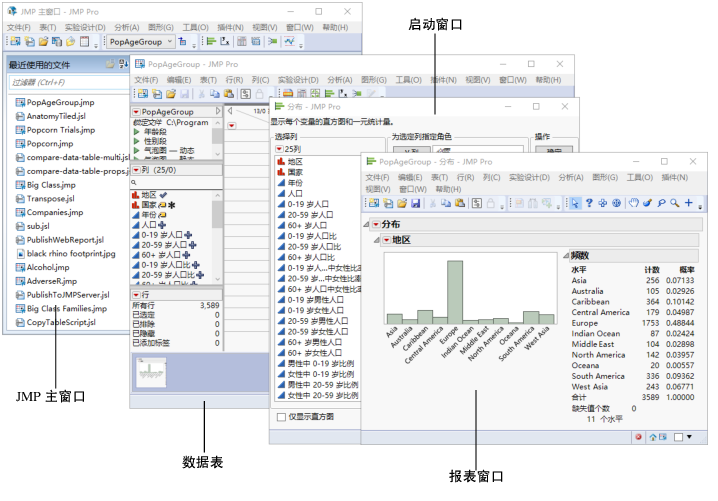Open 图形(G) menu in report window

pos(605,177)
